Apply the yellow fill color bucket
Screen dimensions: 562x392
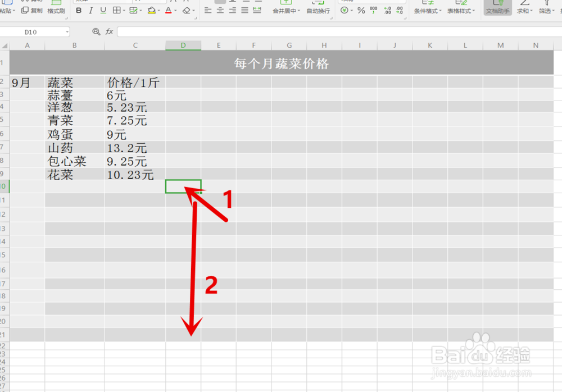pyautogui.click(x=152, y=11)
